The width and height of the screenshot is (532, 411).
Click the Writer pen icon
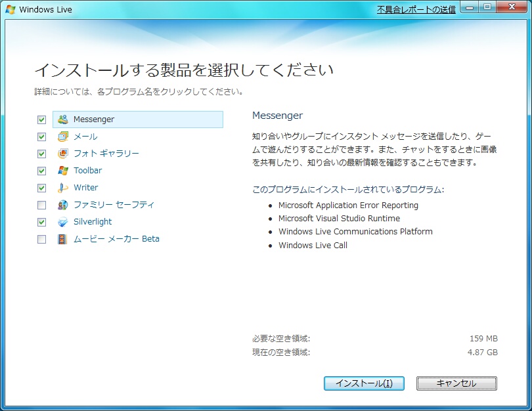pos(63,188)
